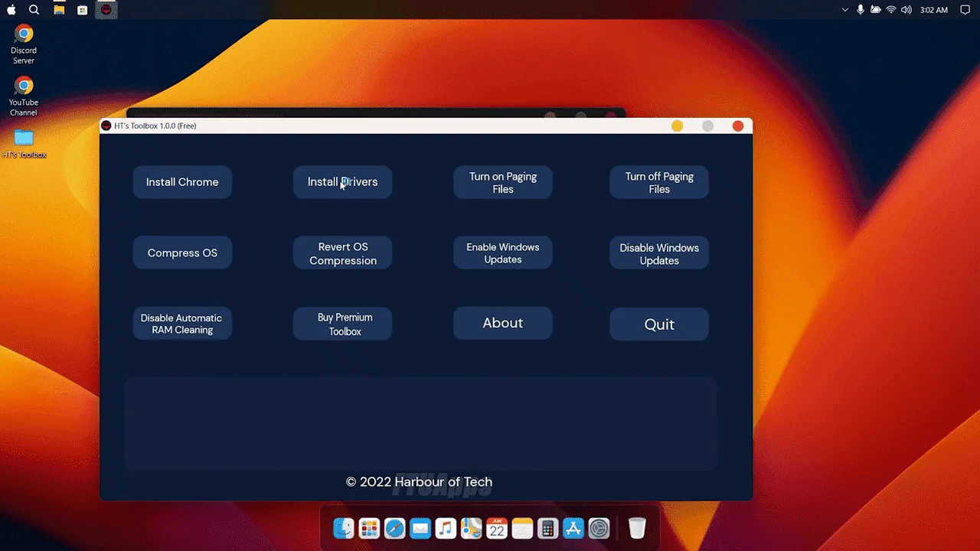Image resolution: width=980 pixels, height=551 pixels.
Task: Click Turn off Paging Files
Action: (659, 182)
